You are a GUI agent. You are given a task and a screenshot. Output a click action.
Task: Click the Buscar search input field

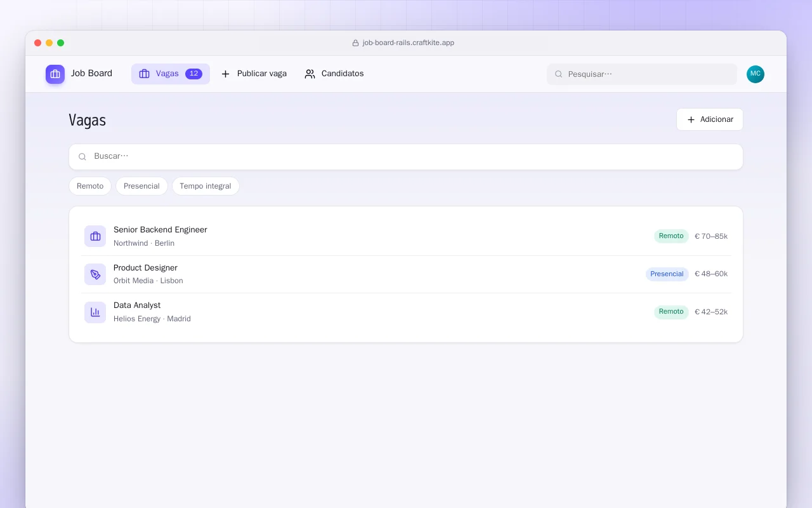point(406,157)
